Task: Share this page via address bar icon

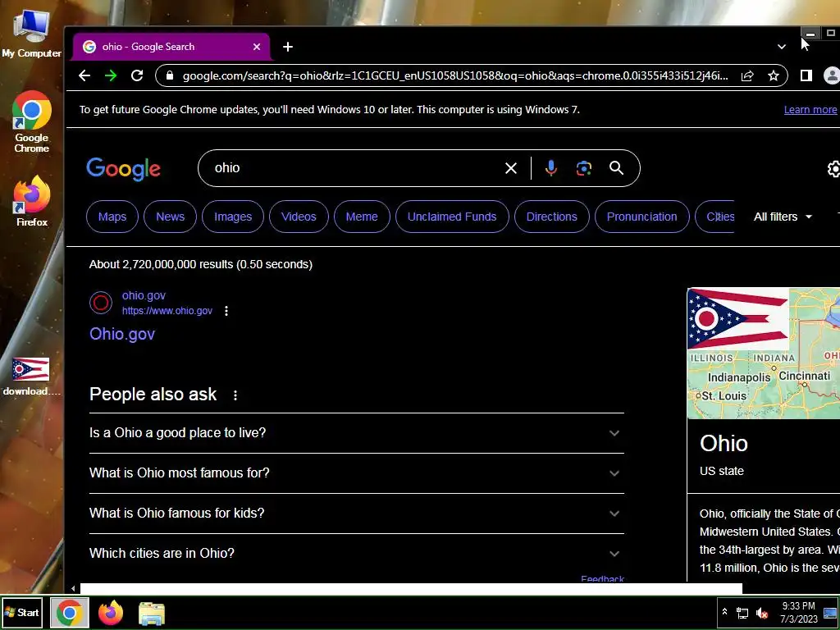Action: click(x=747, y=75)
